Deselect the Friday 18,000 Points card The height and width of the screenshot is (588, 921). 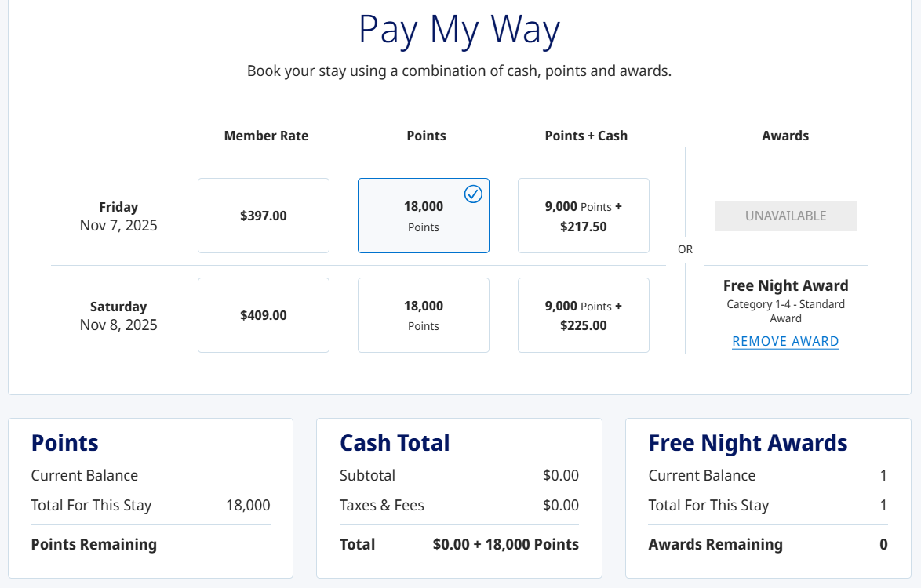[424, 215]
